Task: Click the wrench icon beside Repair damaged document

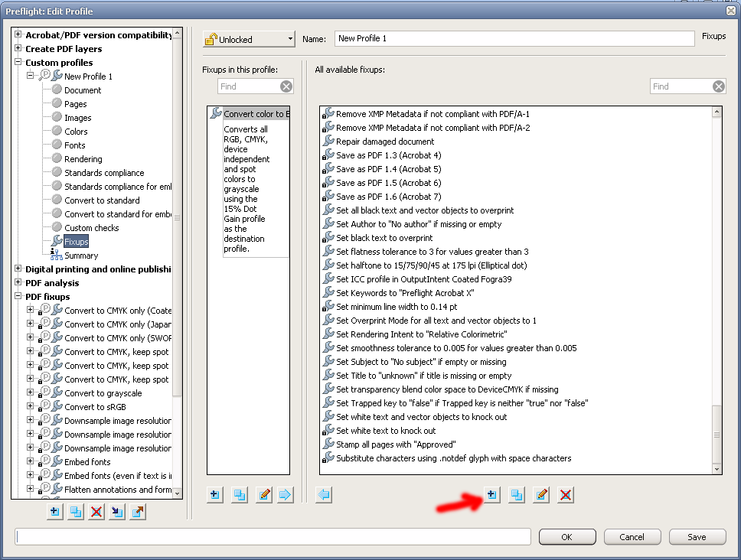Action: pyautogui.click(x=328, y=141)
